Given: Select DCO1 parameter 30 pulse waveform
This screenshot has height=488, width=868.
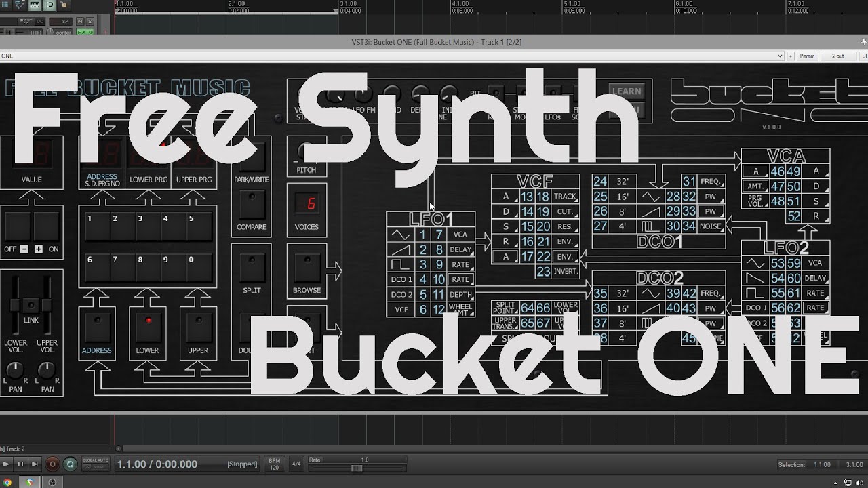Looking at the screenshot, I should [x=673, y=226].
